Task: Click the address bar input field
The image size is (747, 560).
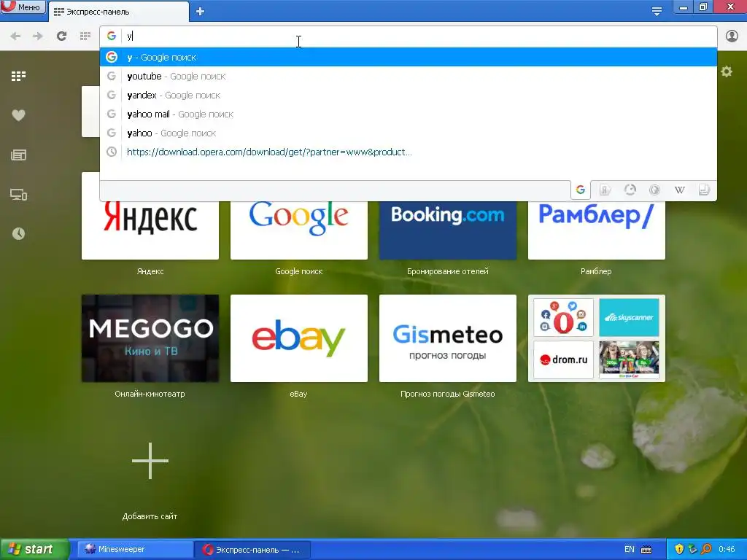Action: 409,36
